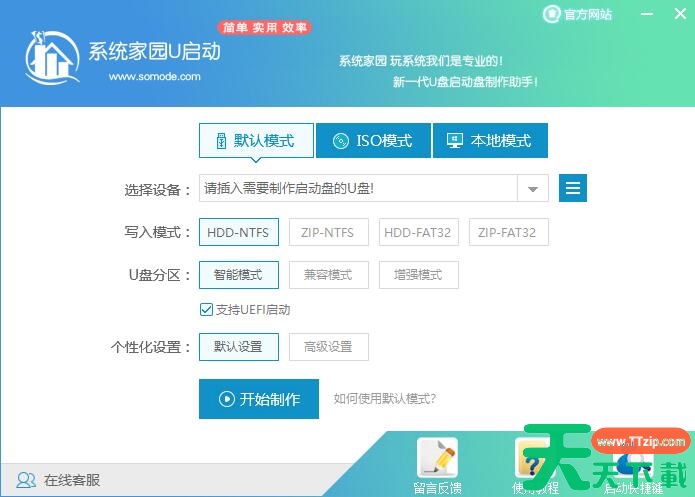Open the USB device selection combo box
695x497 pixels.
[x=358, y=188]
